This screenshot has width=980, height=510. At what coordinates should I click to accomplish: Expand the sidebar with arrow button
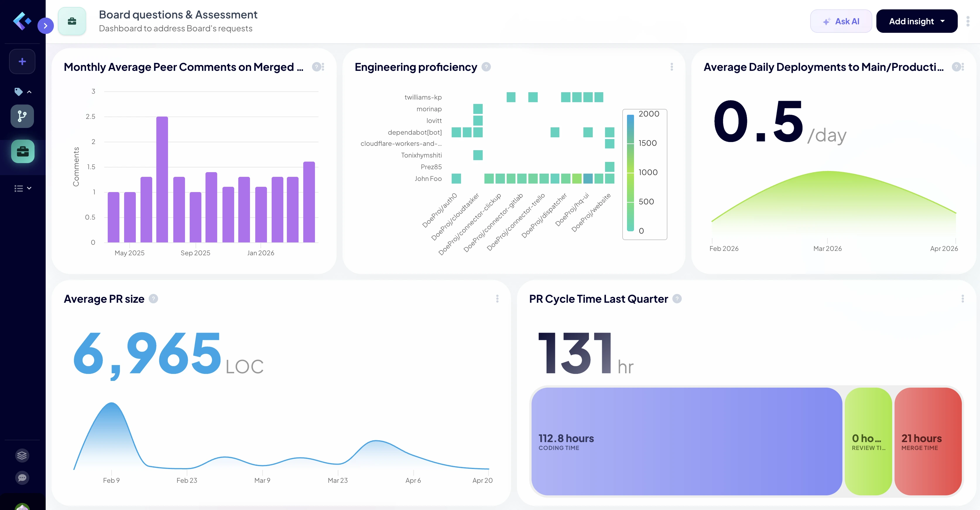pyautogui.click(x=46, y=26)
